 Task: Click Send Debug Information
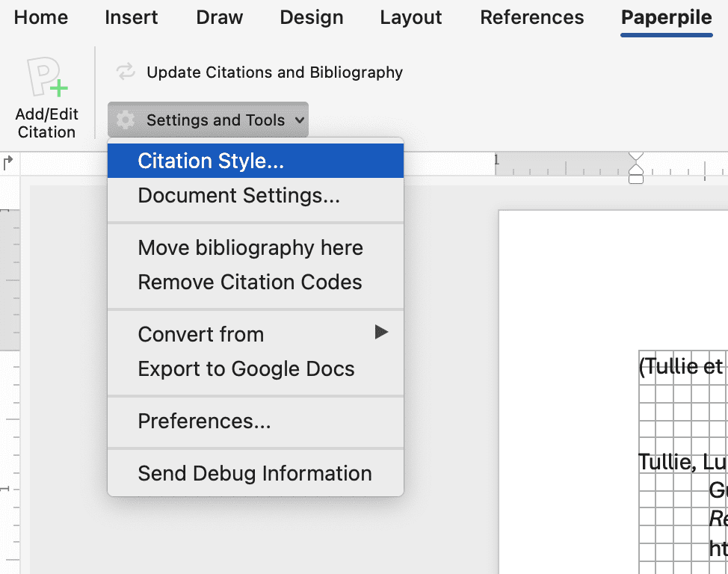click(x=254, y=474)
